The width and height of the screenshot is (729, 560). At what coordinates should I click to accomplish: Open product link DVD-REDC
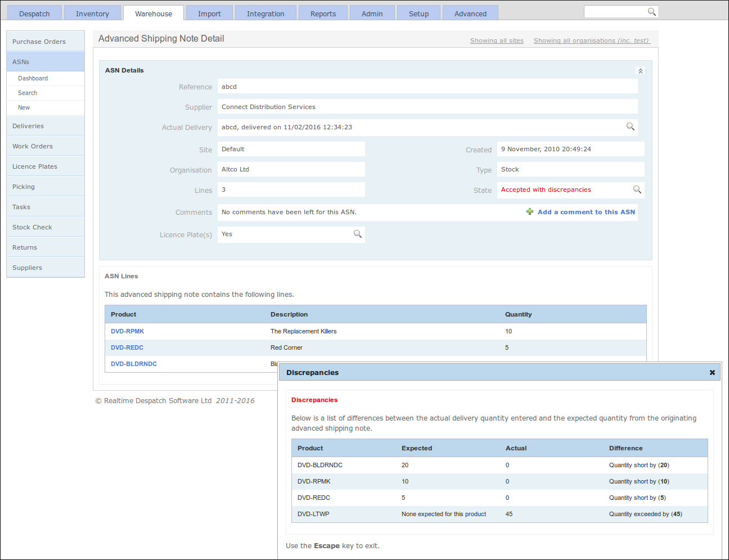(127, 347)
